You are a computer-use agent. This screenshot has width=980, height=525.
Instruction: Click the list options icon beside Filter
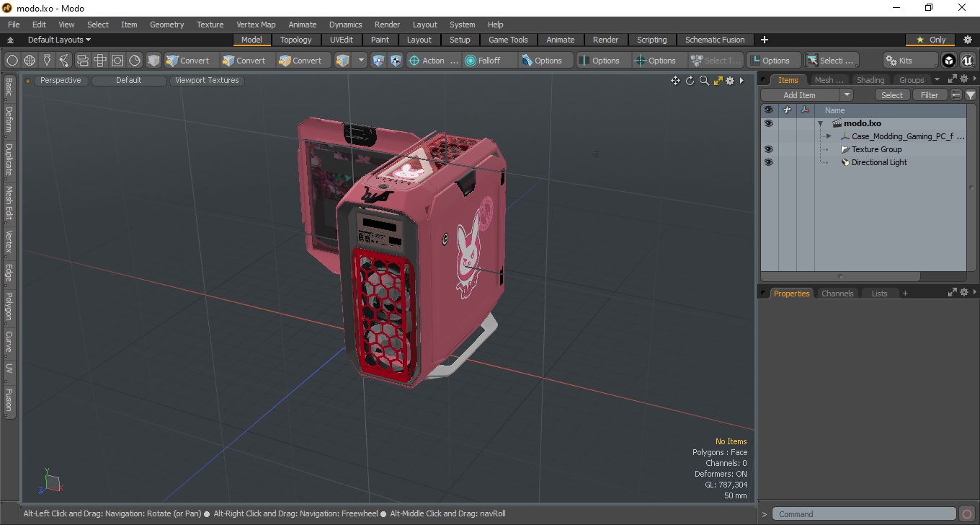pos(956,95)
